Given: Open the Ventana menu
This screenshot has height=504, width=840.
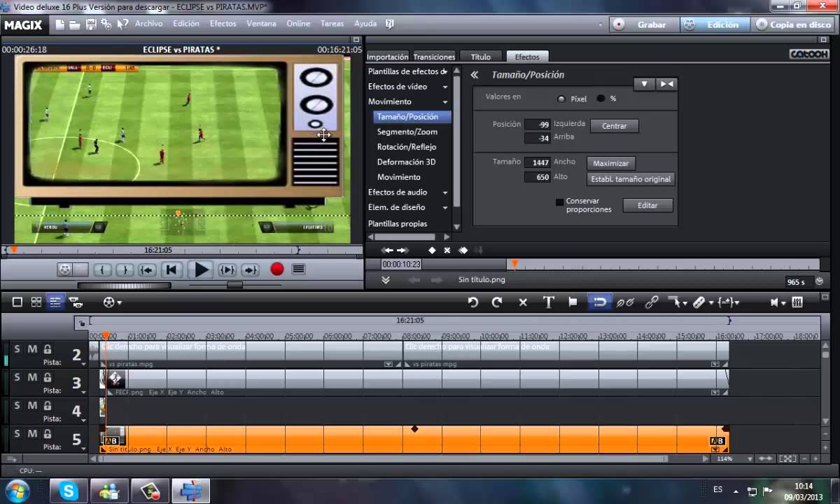Looking at the screenshot, I should tap(261, 23).
